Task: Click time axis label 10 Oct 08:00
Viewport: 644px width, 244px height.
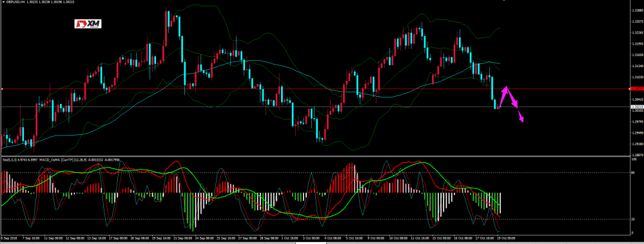Action: pyautogui.click(x=399, y=238)
